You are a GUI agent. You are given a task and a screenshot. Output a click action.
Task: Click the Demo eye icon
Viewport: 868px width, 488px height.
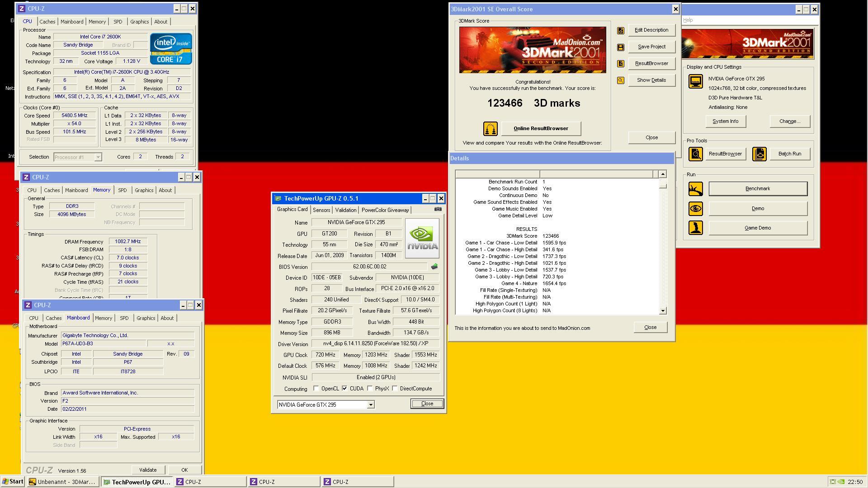pyautogui.click(x=695, y=208)
